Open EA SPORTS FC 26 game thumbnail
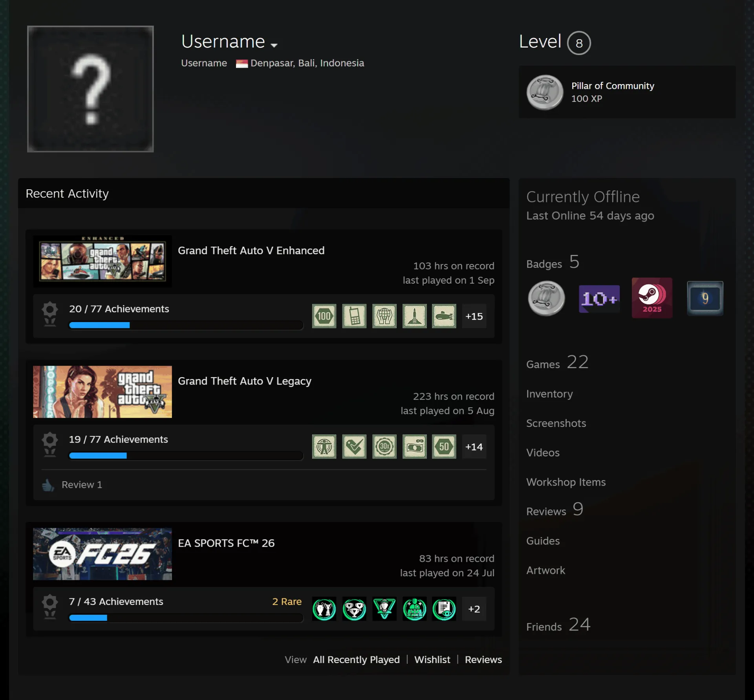Screen dimensions: 754x700 [102, 554]
